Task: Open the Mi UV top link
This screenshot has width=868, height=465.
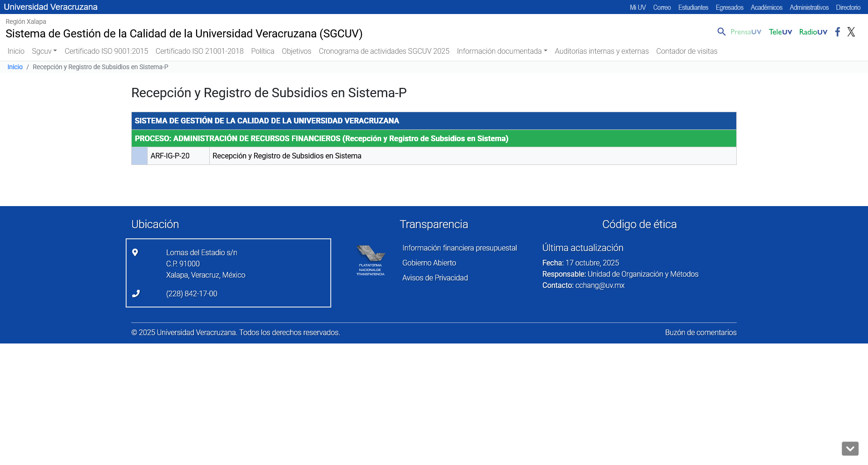Action: [x=637, y=7]
